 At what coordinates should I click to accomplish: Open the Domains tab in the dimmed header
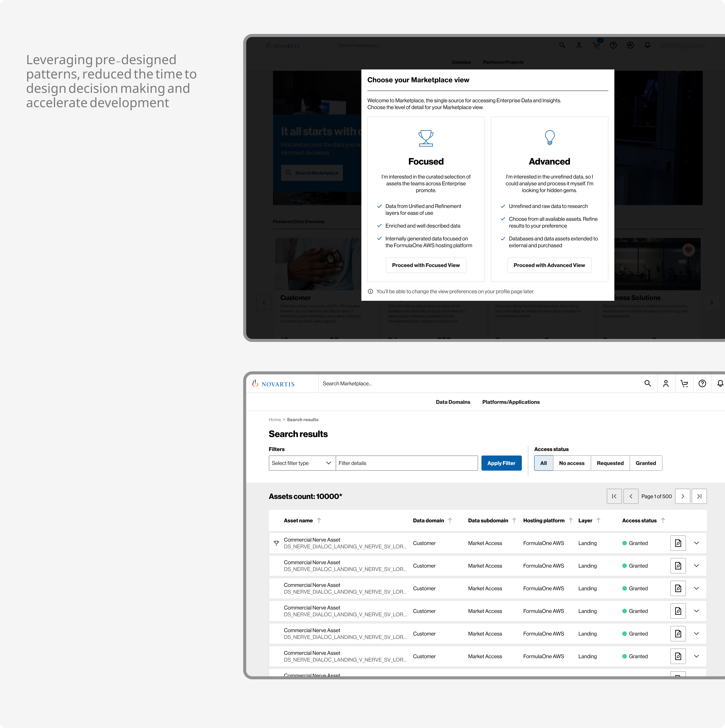(x=461, y=62)
